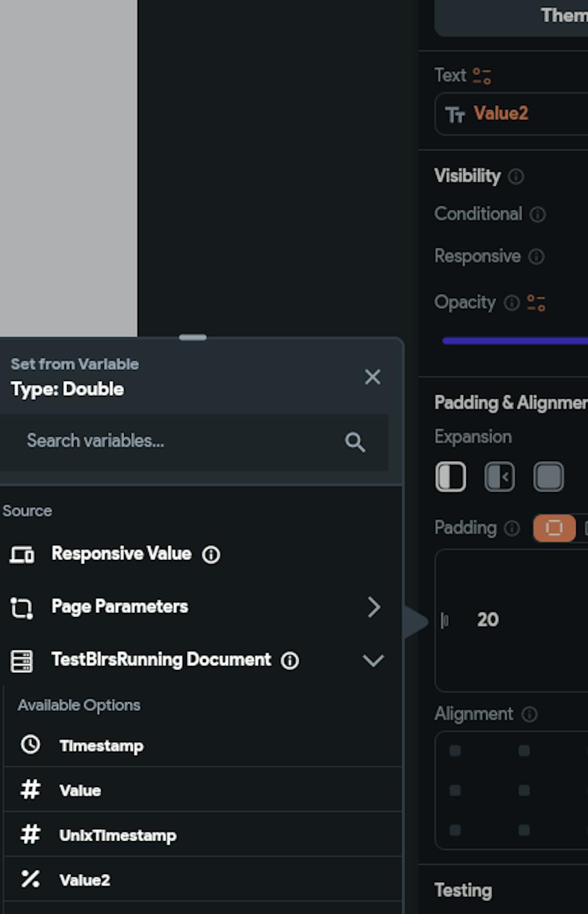Click the Visibility info icon
Image resolution: width=588 pixels, height=914 pixels.
click(516, 176)
